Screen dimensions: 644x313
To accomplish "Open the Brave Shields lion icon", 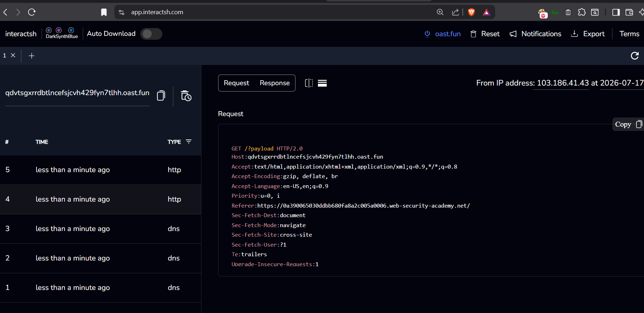I will pyautogui.click(x=471, y=12).
